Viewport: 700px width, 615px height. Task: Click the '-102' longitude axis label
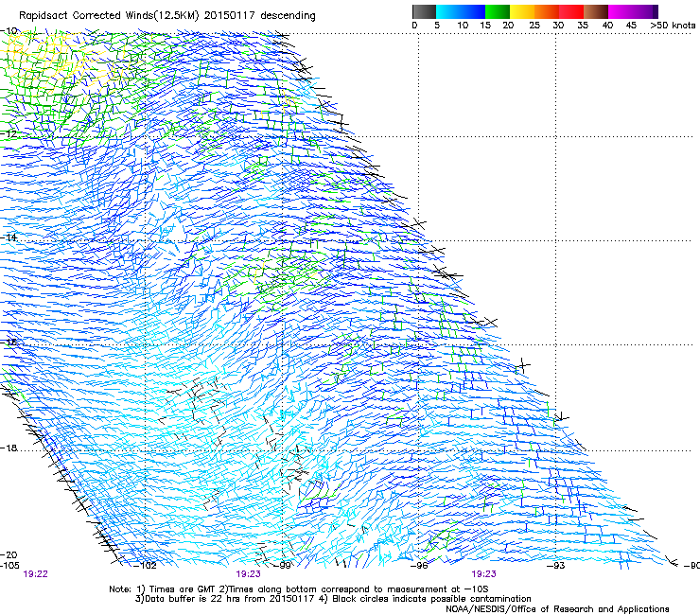(x=146, y=566)
